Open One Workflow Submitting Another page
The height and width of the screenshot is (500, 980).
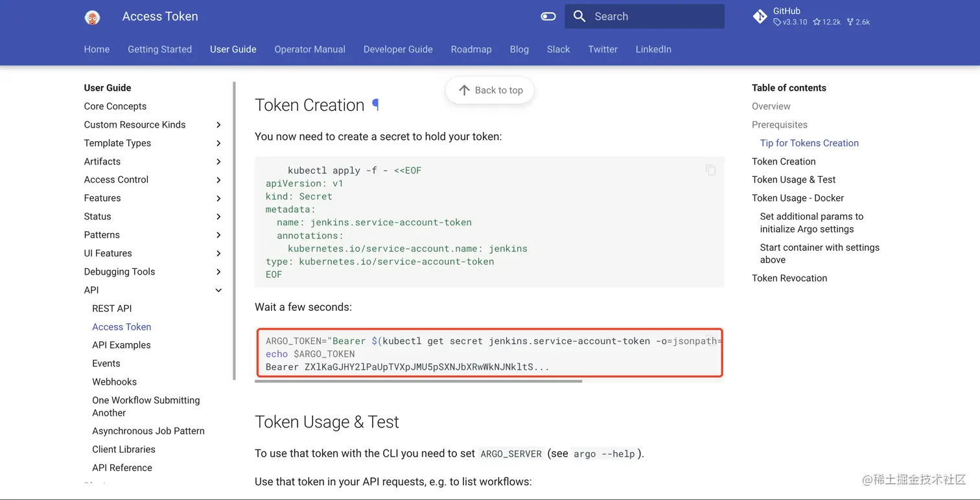(x=146, y=407)
